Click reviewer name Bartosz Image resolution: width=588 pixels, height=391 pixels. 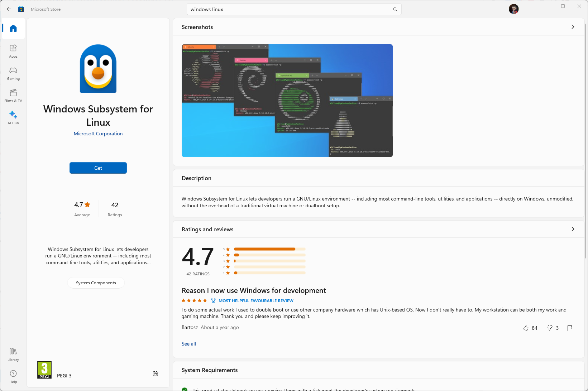[x=190, y=328]
